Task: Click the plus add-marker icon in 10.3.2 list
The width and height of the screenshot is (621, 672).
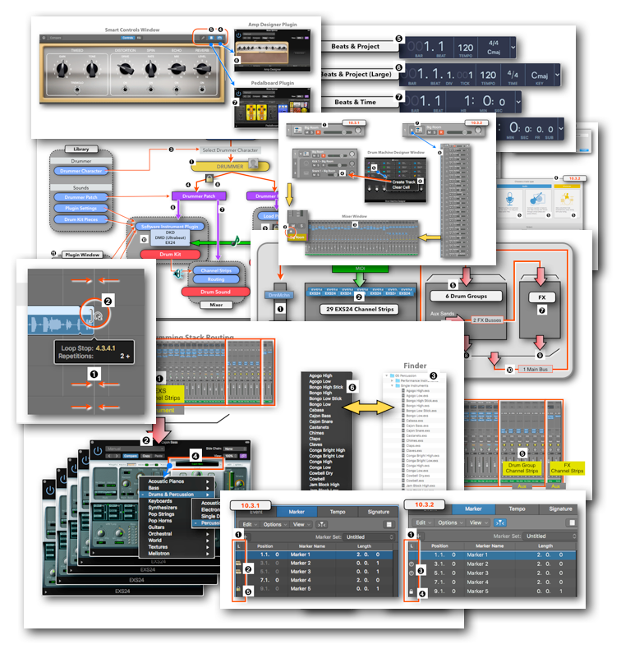Action: 418,536
